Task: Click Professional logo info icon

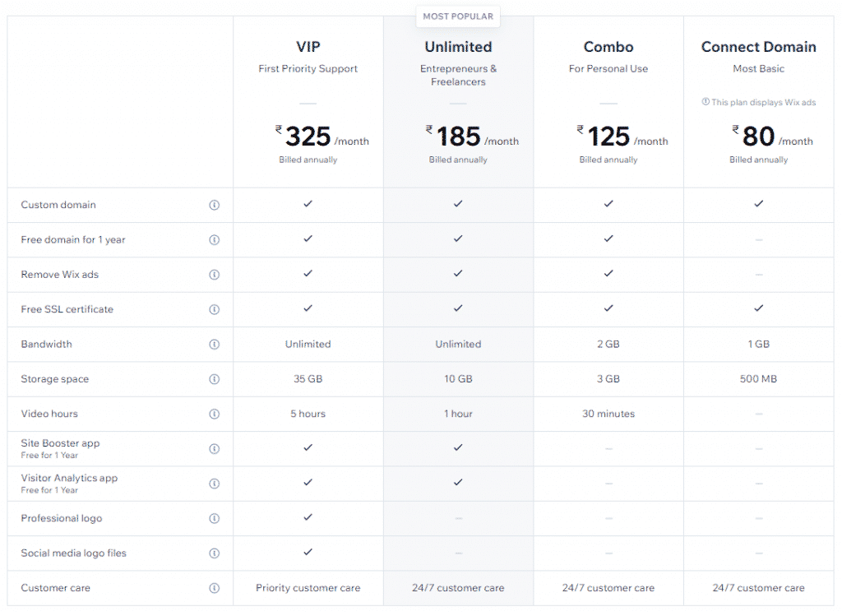Action: [x=215, y=519]
